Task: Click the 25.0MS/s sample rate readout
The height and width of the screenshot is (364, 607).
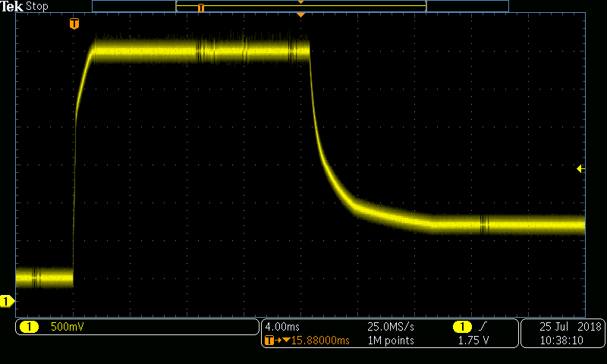Action: pyautogui.click(x=392, y=326)
